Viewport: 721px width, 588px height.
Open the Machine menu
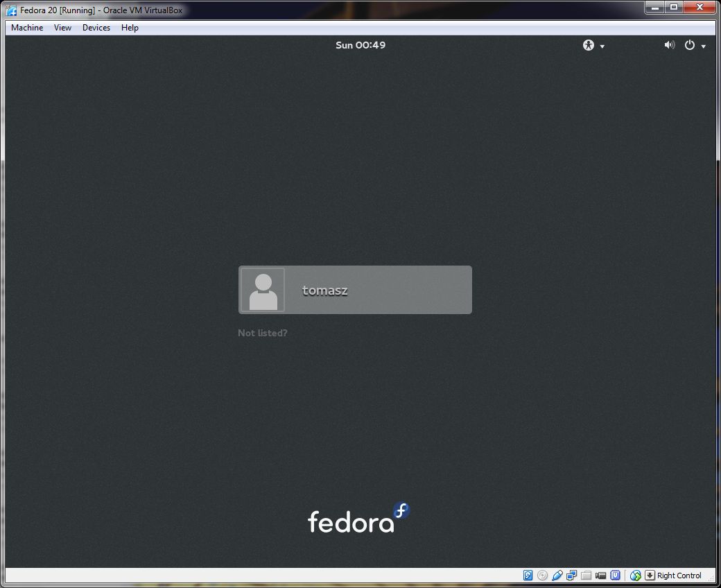click(27, 28)
